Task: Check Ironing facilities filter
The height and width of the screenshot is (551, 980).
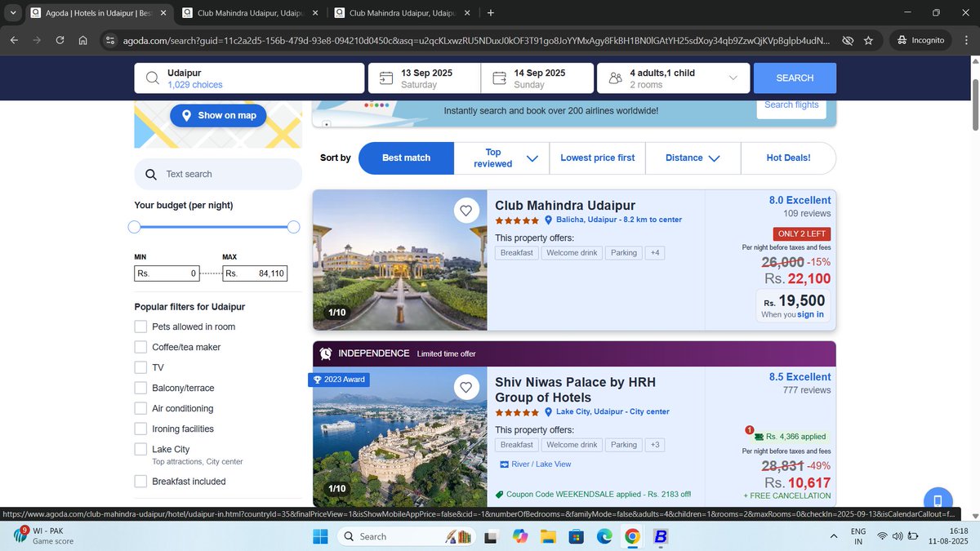Action: [140, 429]
